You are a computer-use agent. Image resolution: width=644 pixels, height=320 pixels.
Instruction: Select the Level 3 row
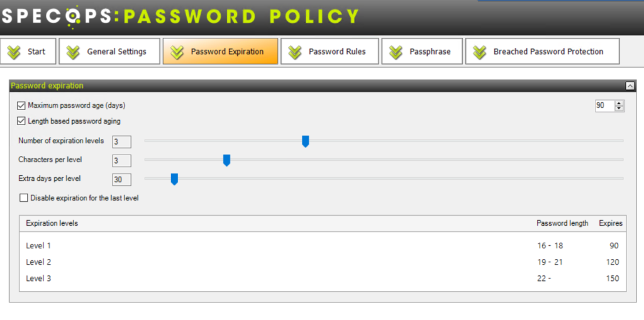point(323,279)
